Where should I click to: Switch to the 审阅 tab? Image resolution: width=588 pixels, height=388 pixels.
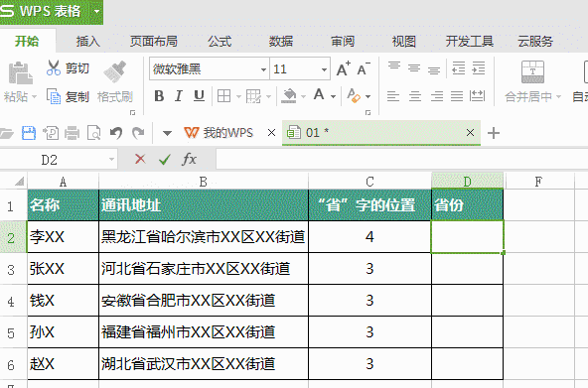[x=343, y=41]
